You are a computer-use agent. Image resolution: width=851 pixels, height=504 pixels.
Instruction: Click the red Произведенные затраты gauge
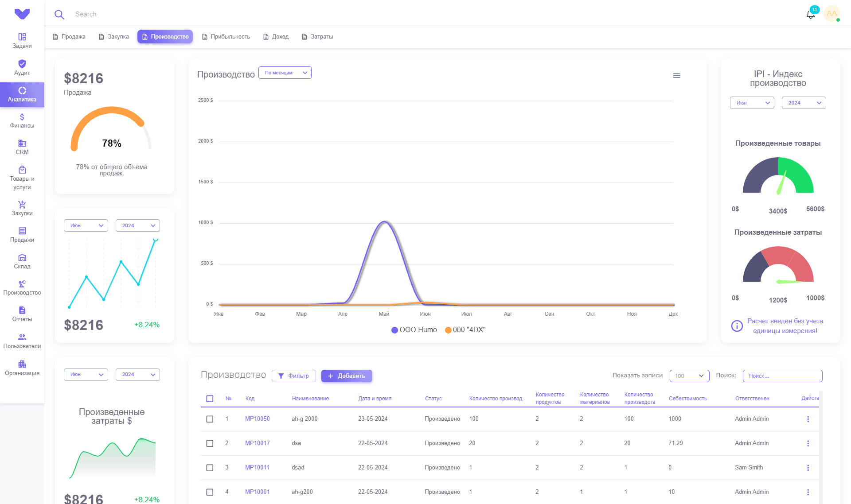(778, 265)
